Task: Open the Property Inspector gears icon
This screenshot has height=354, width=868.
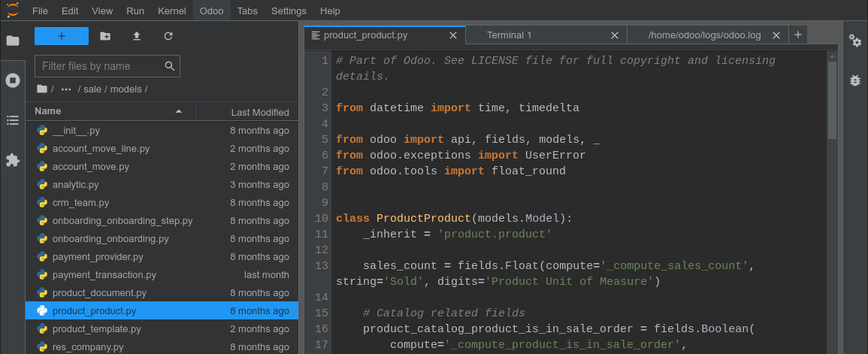Action: click(855, 41)
